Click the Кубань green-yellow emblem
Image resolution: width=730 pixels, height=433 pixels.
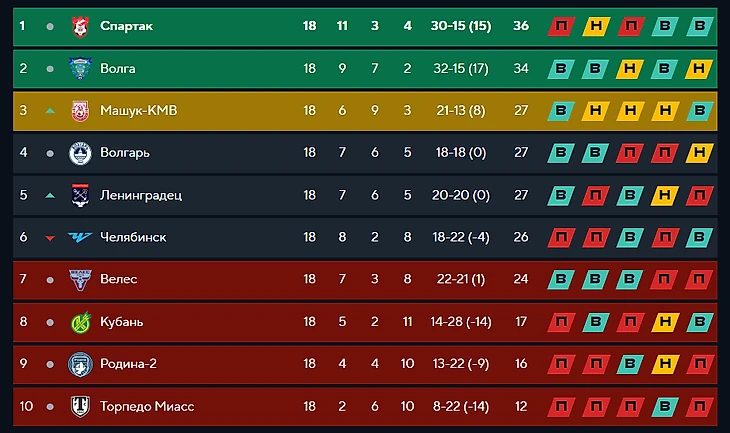tap(80, 322)
